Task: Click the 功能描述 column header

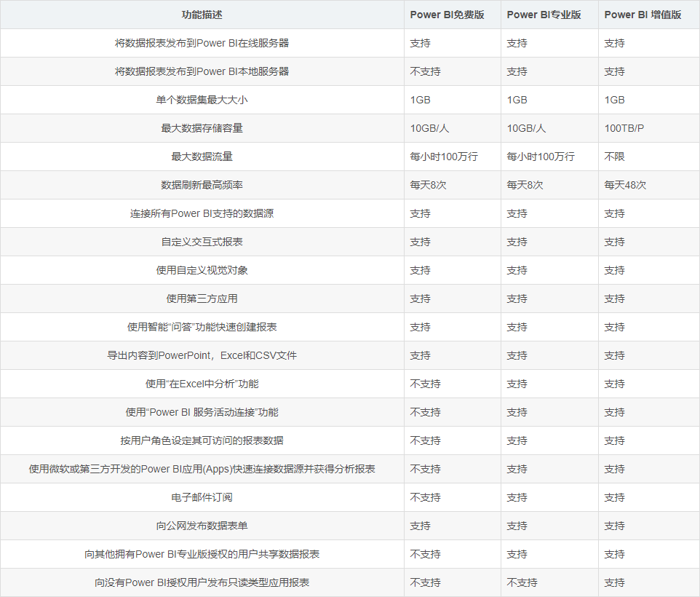Action: coord(202,15)
